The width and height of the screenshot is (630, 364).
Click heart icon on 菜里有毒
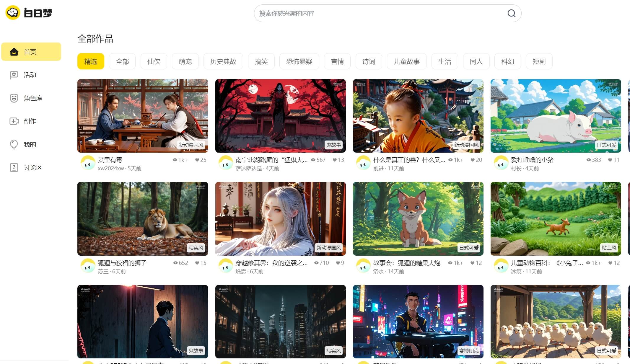click(197, 160)
